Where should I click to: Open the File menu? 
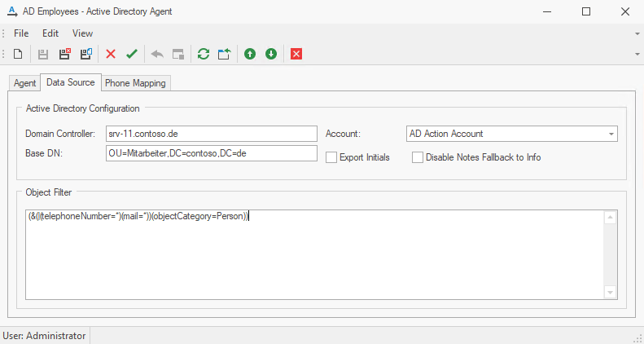[x=21, y=33]
